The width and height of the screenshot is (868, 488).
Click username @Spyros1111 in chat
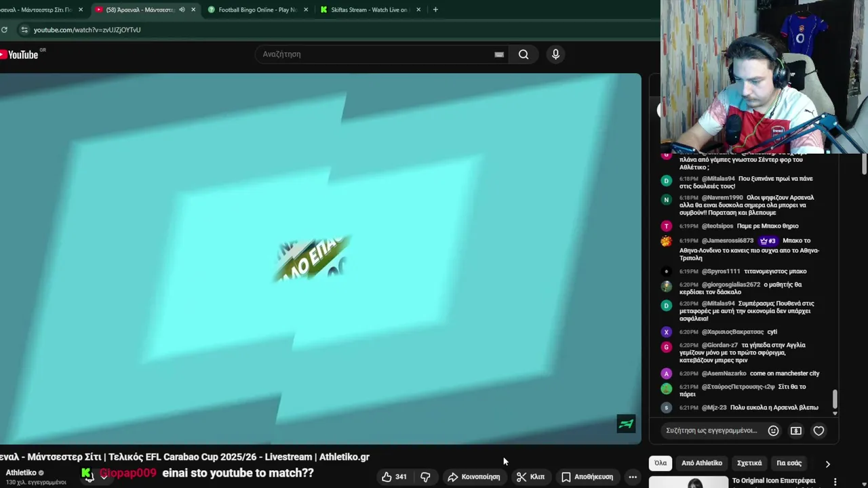click(721, 271)
